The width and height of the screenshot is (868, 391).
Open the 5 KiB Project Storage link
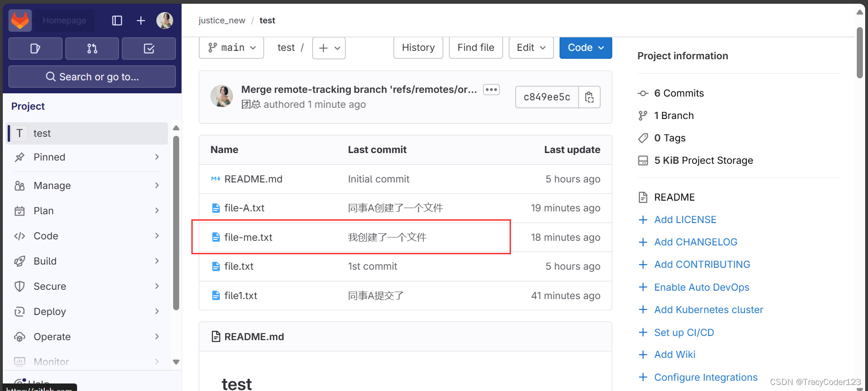point(703,161)
